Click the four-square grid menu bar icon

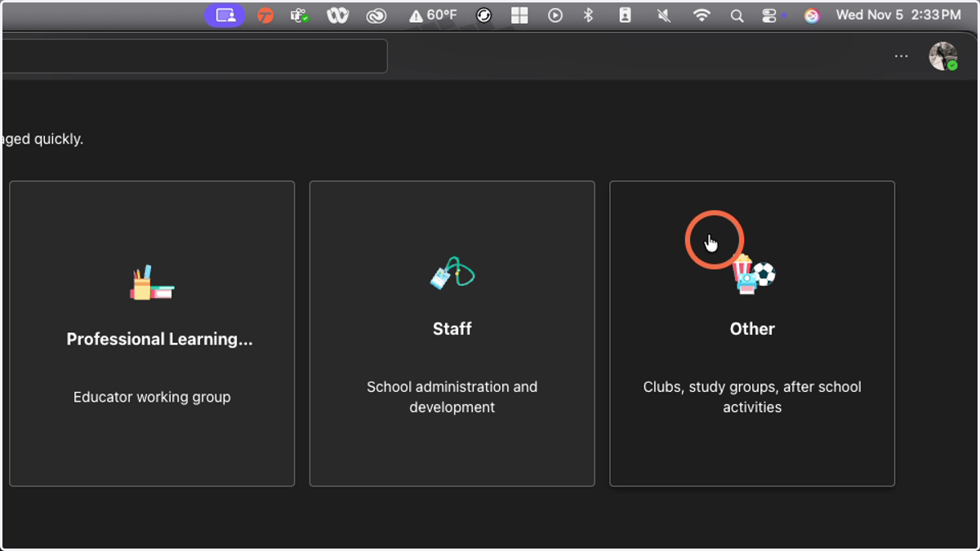tap(519, 16)
